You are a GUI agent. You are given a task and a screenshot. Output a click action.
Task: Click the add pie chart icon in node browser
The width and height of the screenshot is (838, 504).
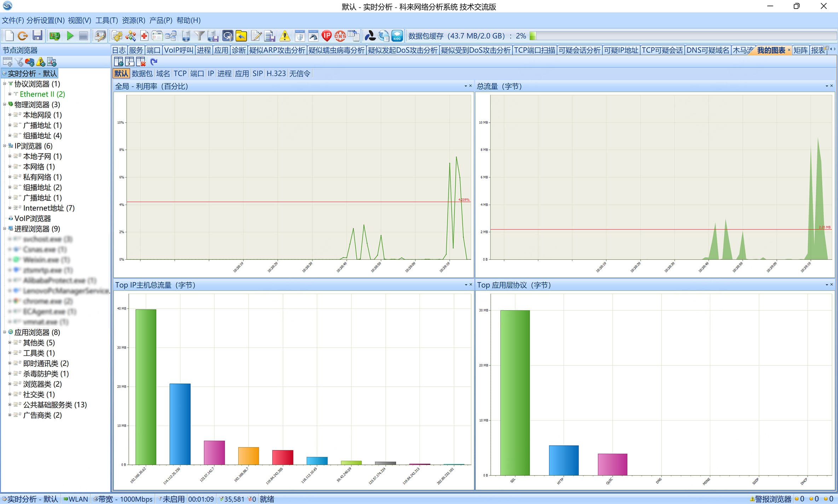click(30, 62)
